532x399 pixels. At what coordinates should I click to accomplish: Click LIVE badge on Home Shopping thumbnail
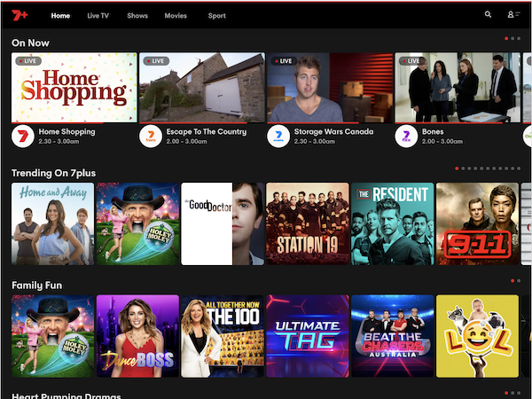point(28,61)
